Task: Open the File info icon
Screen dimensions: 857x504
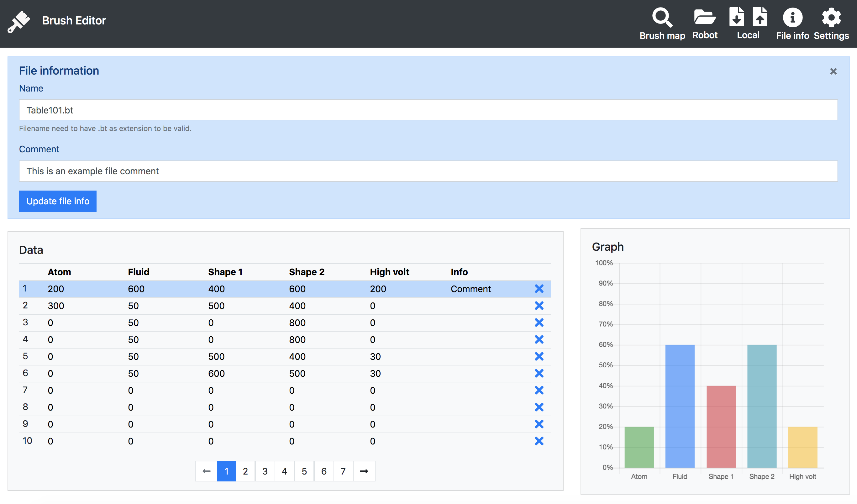Action: pos(792,18)
